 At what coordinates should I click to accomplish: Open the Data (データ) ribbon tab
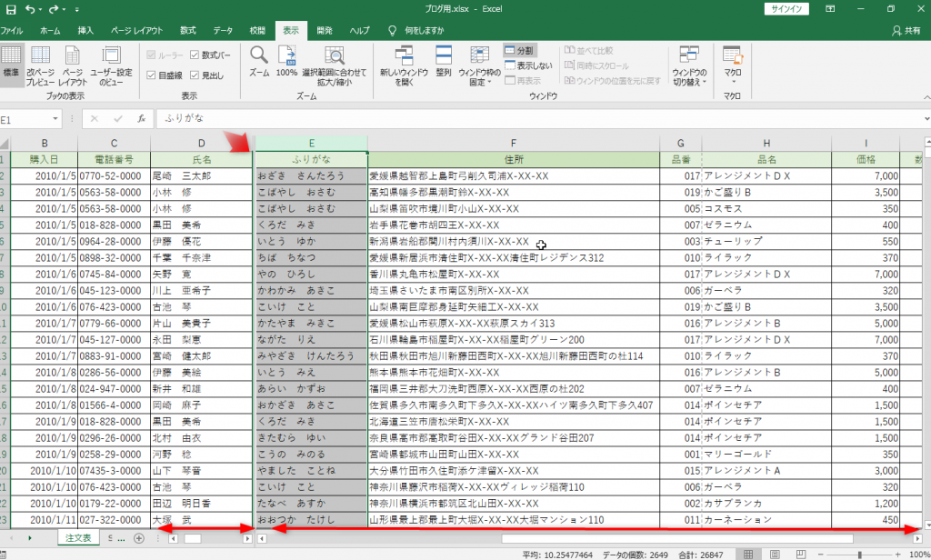click(222, 30)
